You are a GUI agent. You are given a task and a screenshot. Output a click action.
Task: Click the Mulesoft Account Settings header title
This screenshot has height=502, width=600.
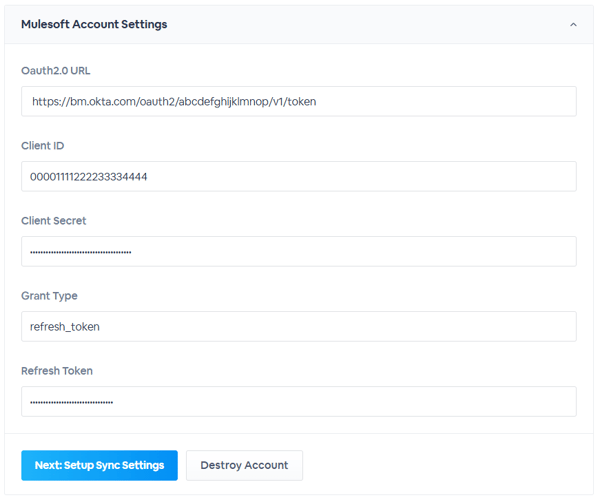[94, 24]
